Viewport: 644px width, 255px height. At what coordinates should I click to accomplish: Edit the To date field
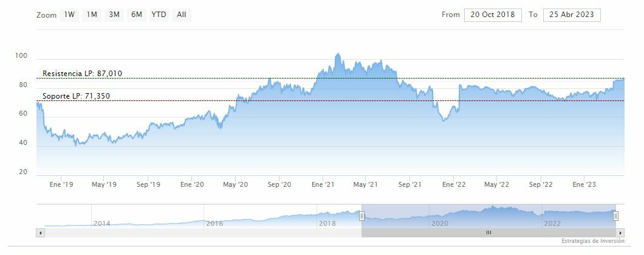tap(572, 15)
